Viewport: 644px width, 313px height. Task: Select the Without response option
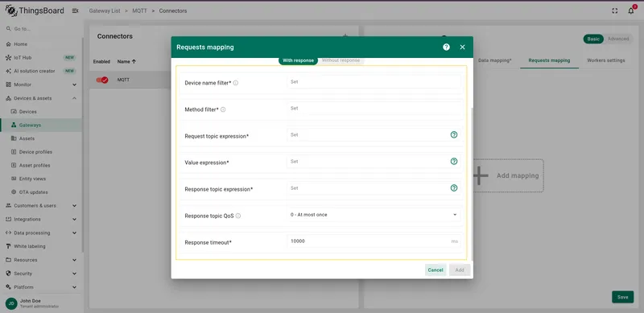pyautogui.click(x=341, y=60)
